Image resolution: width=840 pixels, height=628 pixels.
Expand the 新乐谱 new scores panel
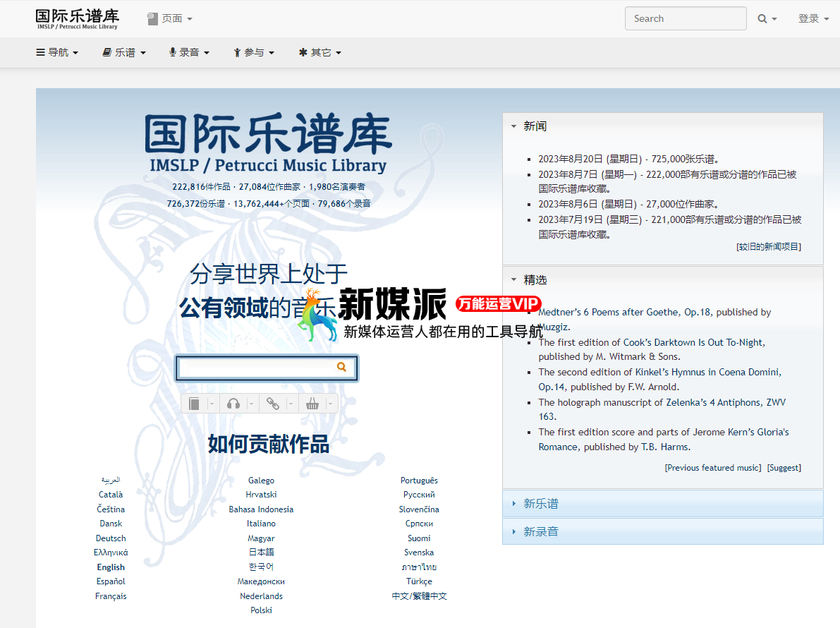pyautogui.click(x=663, y=504)
